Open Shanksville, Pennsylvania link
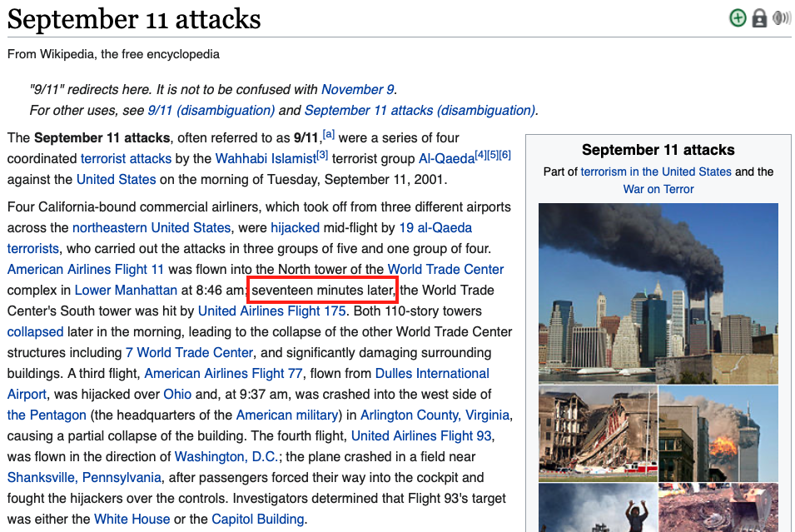795x532 pixels. point(84,477)
